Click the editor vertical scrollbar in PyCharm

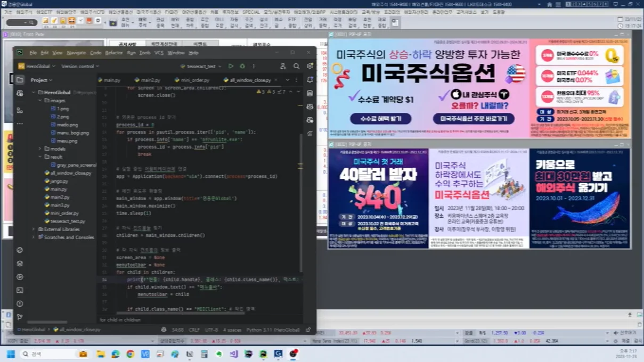301,202
